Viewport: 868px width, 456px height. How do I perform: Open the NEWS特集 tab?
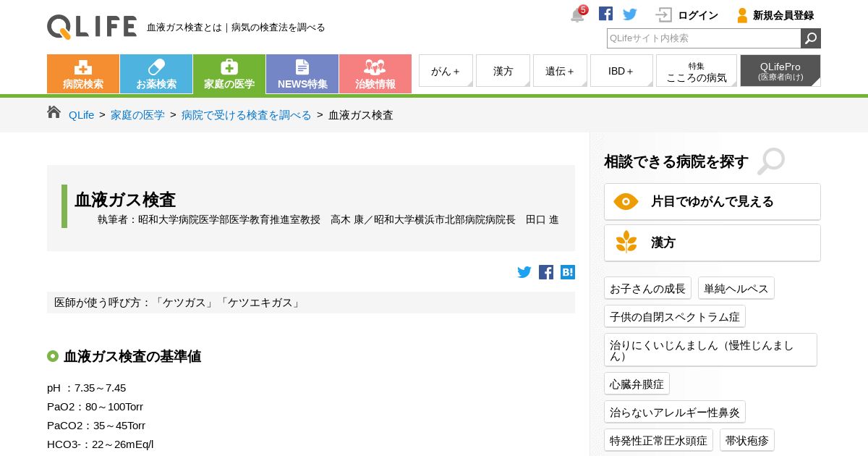point(302,74)
